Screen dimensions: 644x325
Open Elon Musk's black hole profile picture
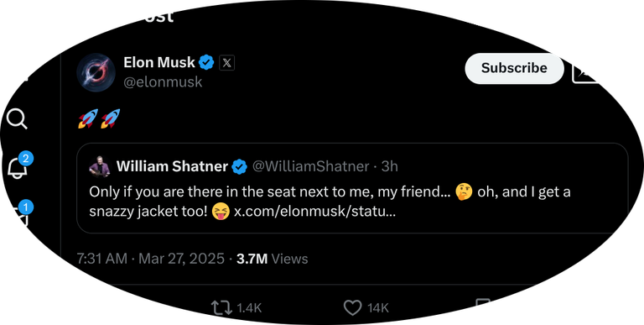click(96, 72)
